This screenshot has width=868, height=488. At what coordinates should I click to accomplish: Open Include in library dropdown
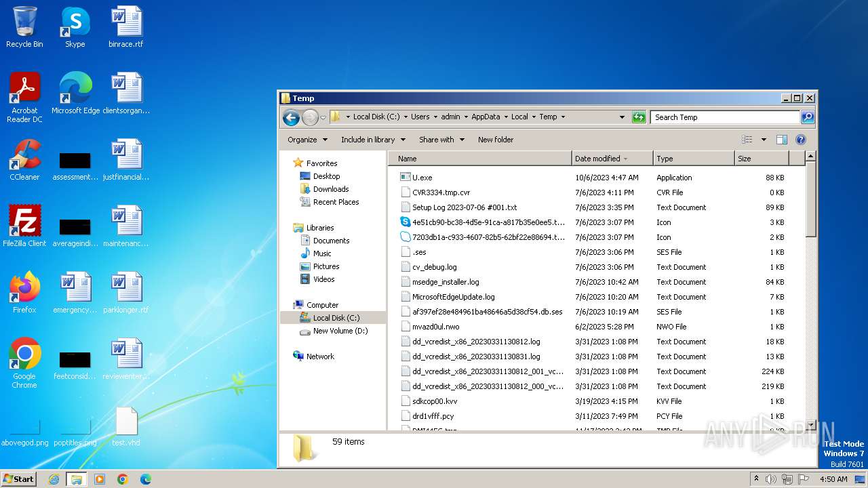(x=373, y=140)
